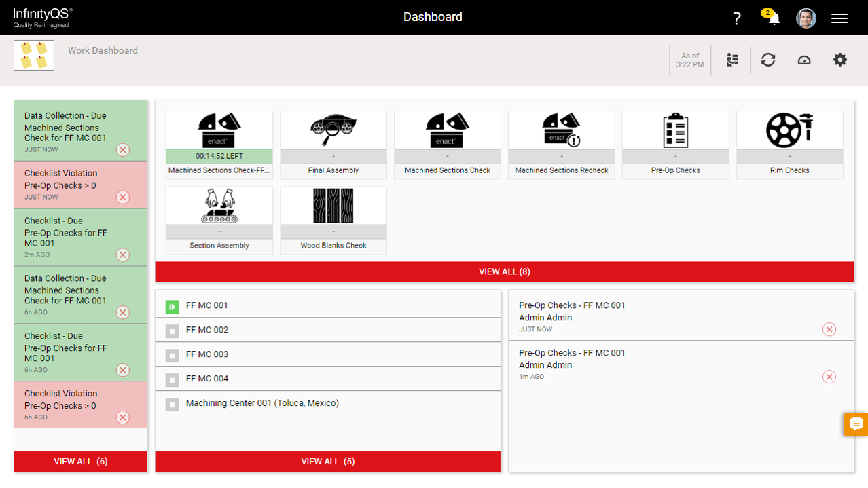
Task: Open the user list icon in toolbar
Action: 732,60
